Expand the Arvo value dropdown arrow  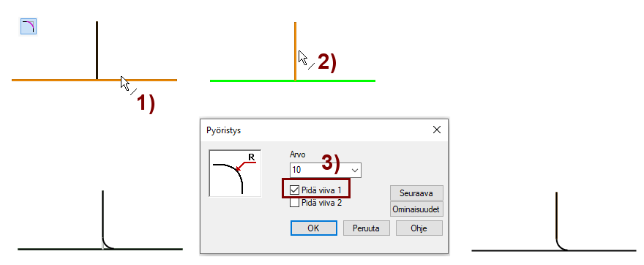click(x=356, y=170)
